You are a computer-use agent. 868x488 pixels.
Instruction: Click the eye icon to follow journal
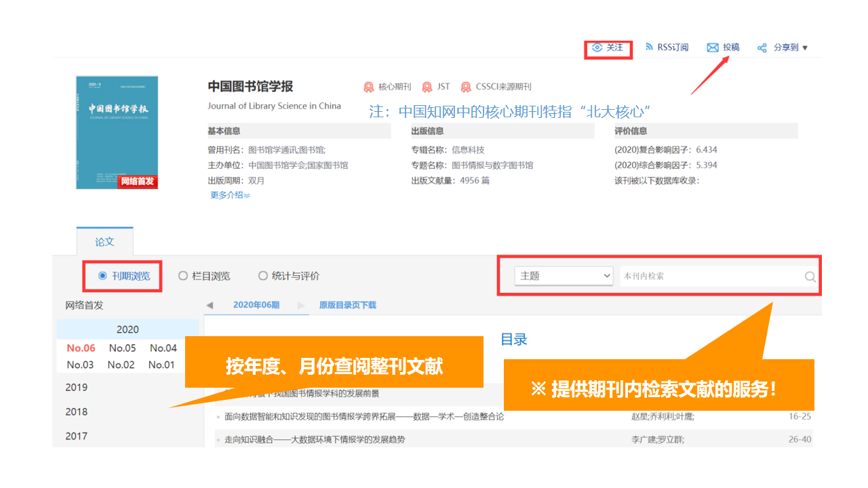pyautogui.click(x=597, y=47)
